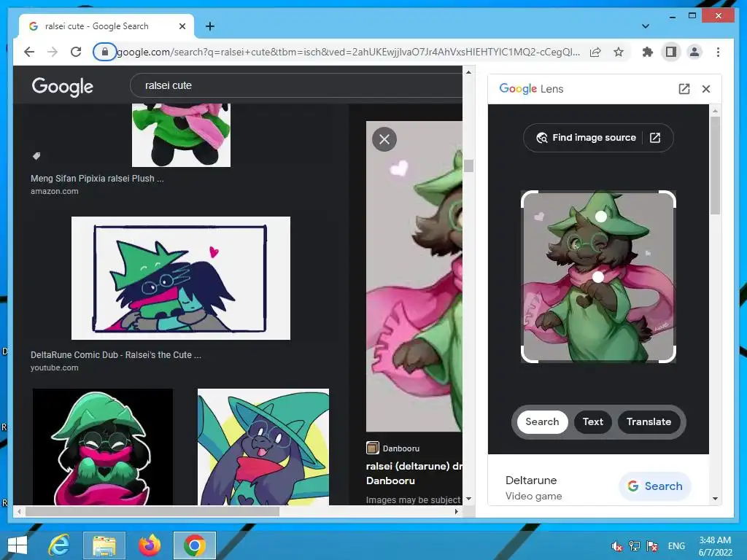Click the horizontal scrollbar left arrow
This screenshot has height=560, width=747.
pyautogui.click(x=19, y=511)
